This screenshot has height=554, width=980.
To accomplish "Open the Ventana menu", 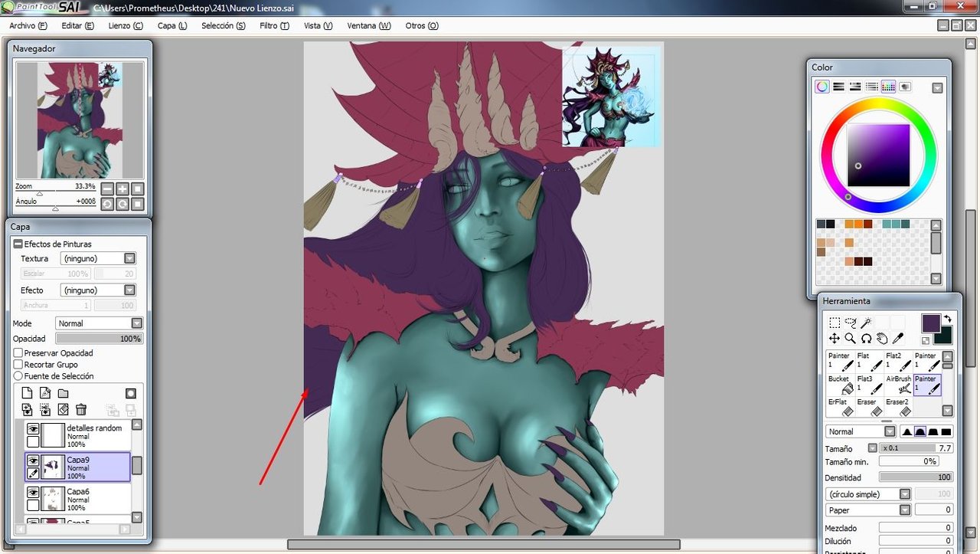I will click(369, 25).
